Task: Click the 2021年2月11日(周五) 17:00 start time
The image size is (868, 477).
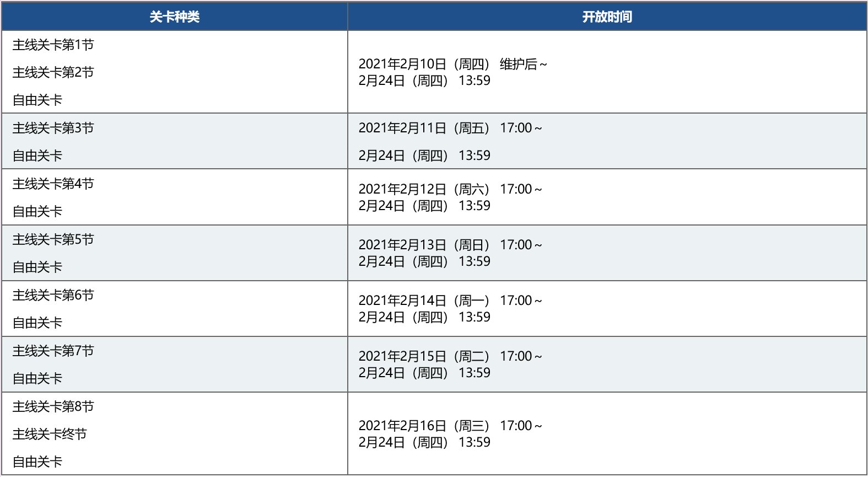Action: [450, 128]
